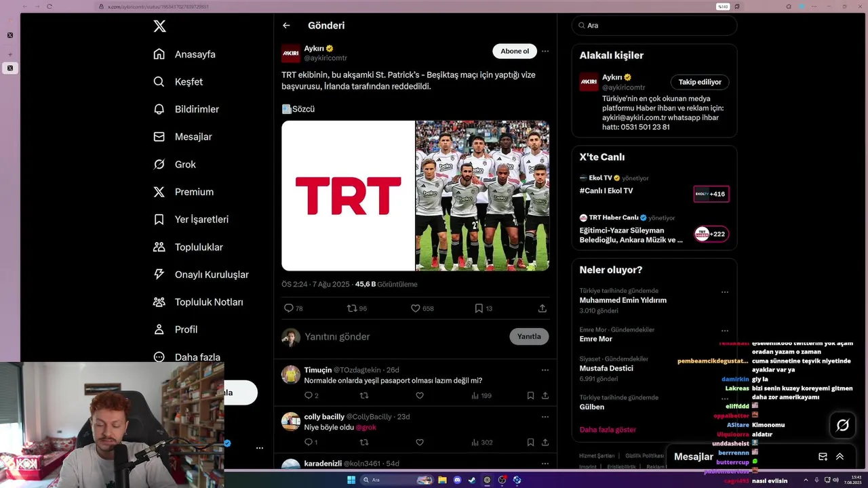
Task: Expand the Mesajlar drawer
Action: [x=840, y=457]
